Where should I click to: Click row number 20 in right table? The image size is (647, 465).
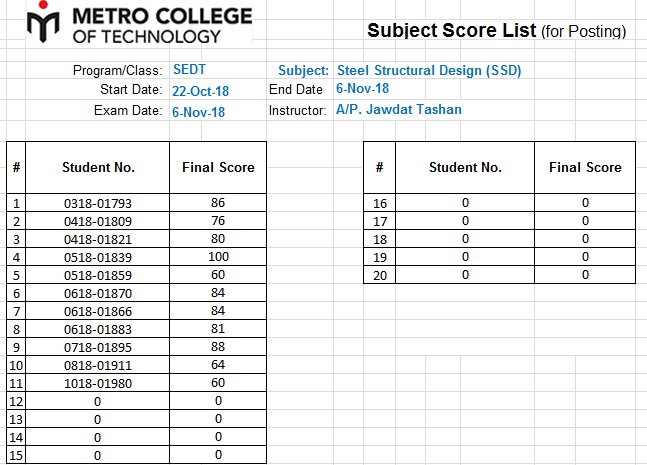tap(380, 275)
